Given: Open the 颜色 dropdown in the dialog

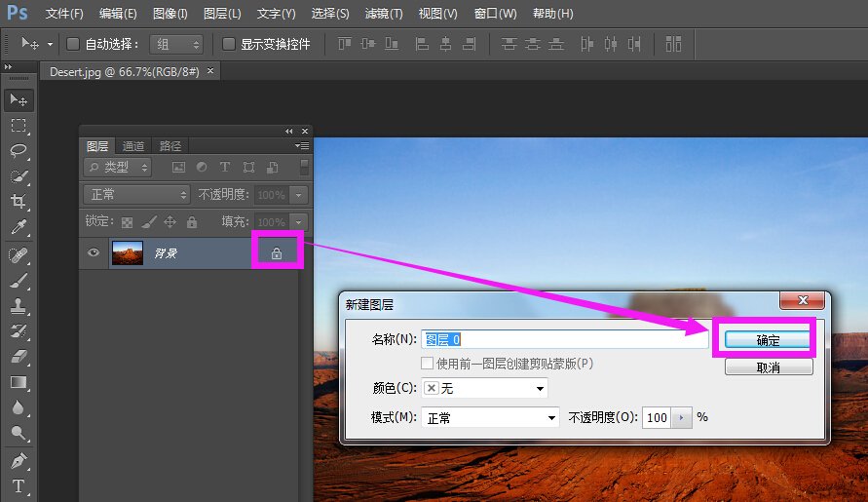Looking at the screenshot, I should pos(485,388).
